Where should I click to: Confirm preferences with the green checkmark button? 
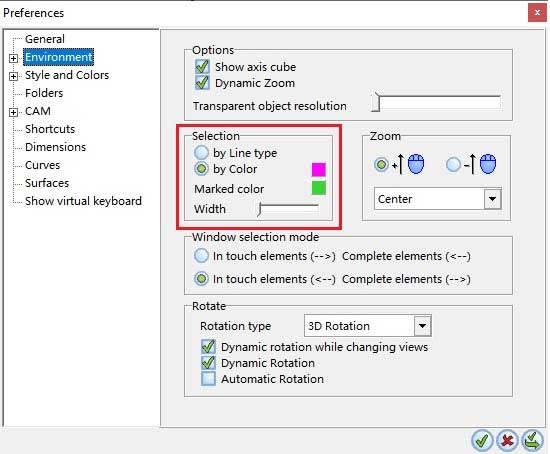(482, 440)
